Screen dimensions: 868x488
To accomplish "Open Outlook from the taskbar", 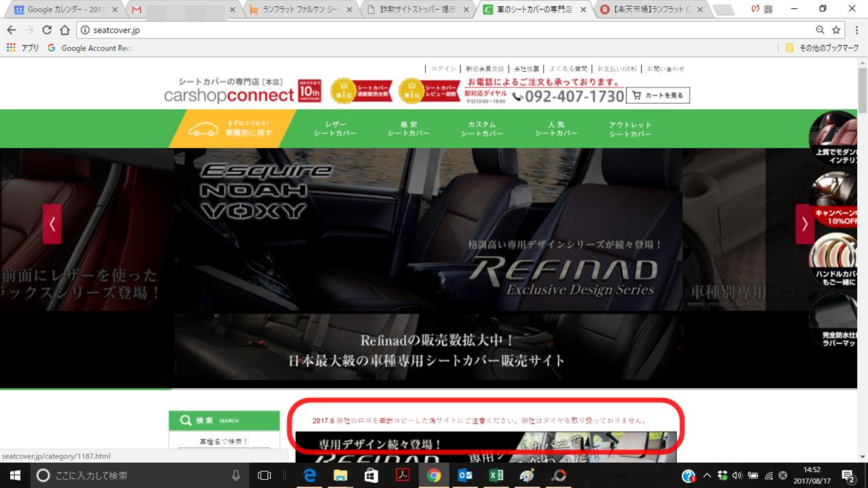I will pos(465,475).
